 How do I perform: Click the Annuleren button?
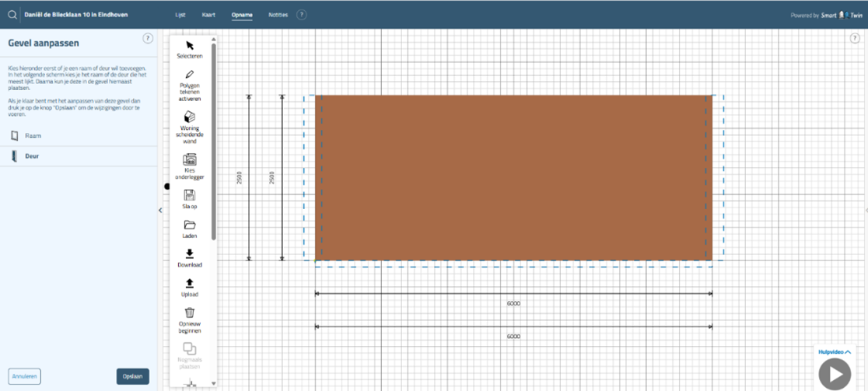[25, 376]
